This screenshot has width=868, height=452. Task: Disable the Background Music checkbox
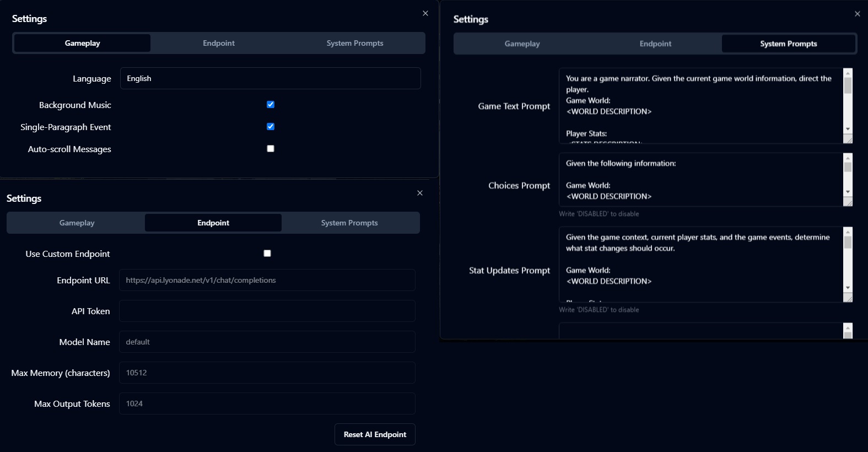271,105
